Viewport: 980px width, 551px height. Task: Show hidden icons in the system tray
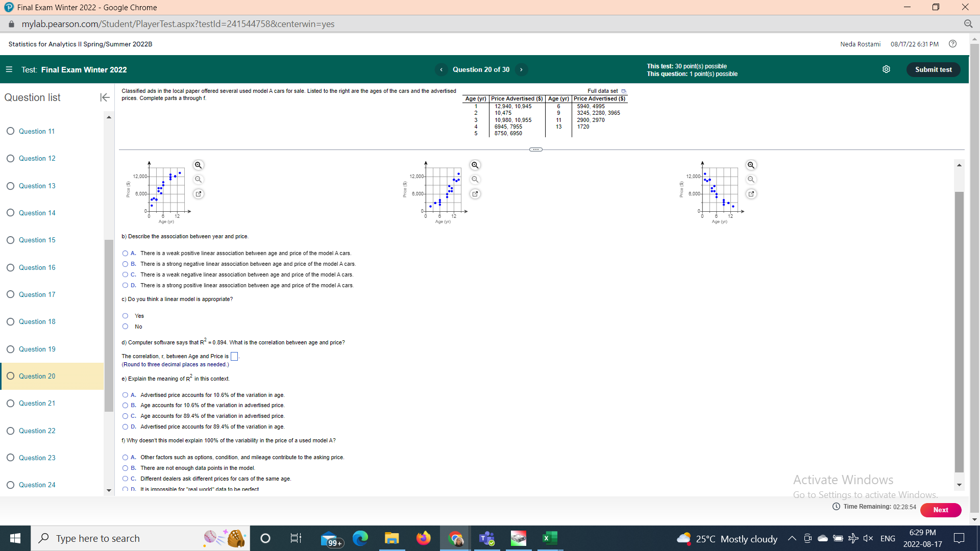click(x=792, y=538)
